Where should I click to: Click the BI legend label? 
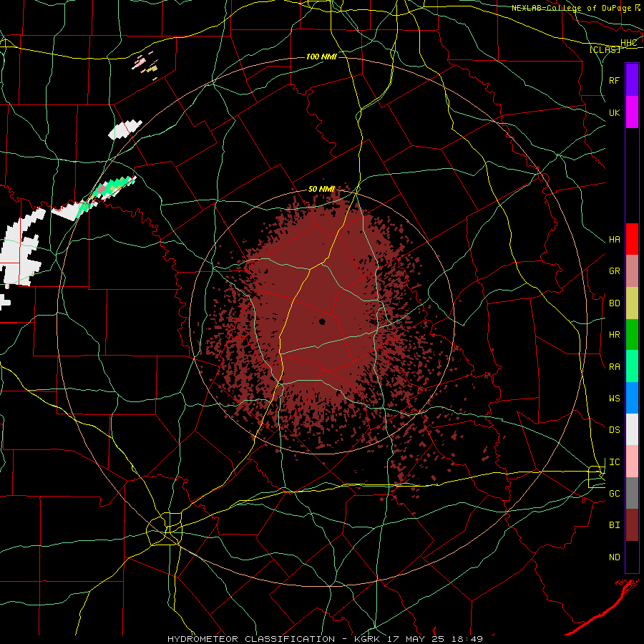point(615,525)
